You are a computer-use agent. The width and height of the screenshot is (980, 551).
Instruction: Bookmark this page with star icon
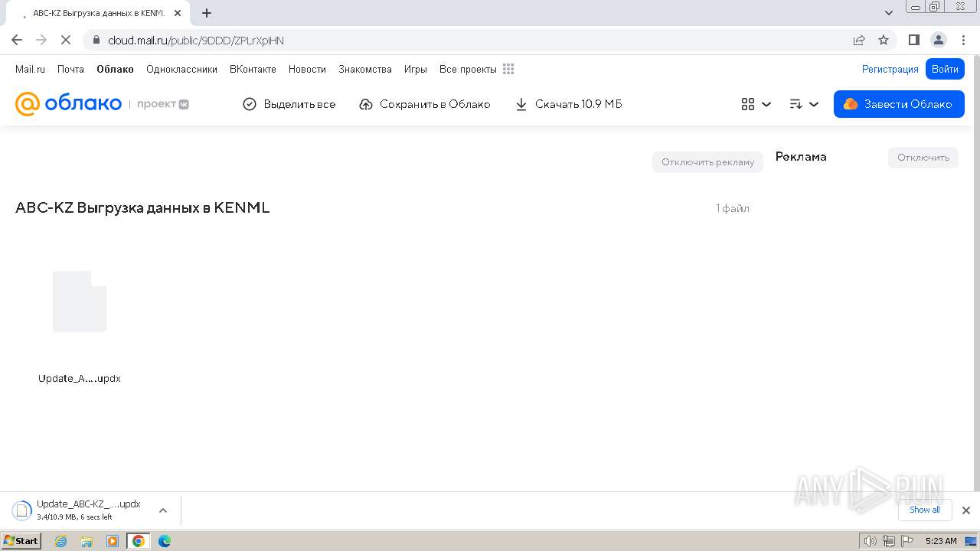pos(884,40)
